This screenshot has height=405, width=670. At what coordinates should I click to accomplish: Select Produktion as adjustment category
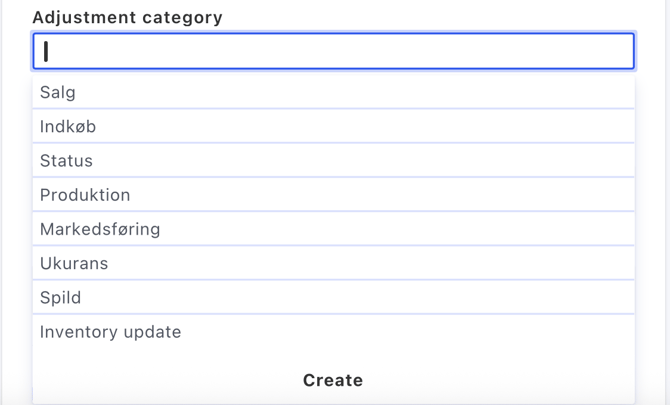click(333, 195)
